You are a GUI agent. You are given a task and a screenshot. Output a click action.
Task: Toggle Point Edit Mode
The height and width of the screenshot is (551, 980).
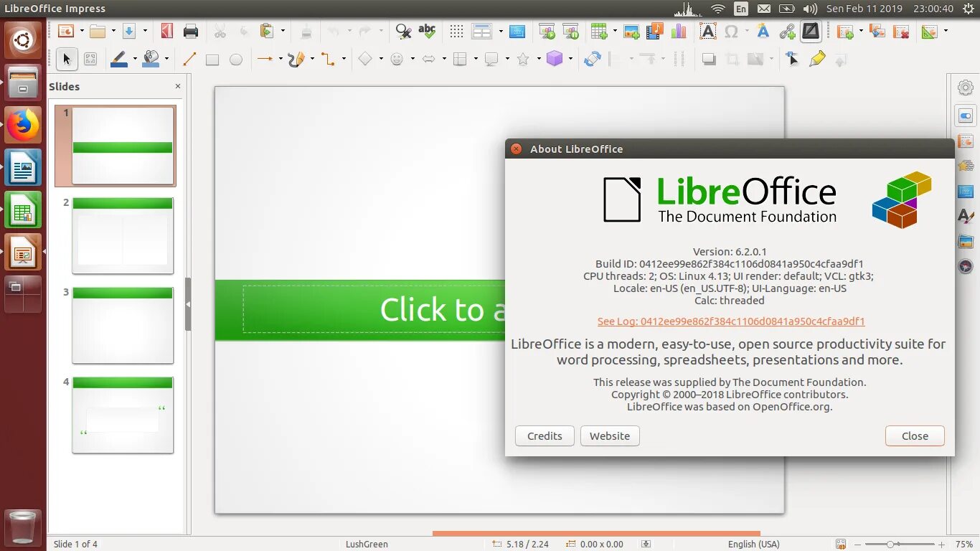793,60
